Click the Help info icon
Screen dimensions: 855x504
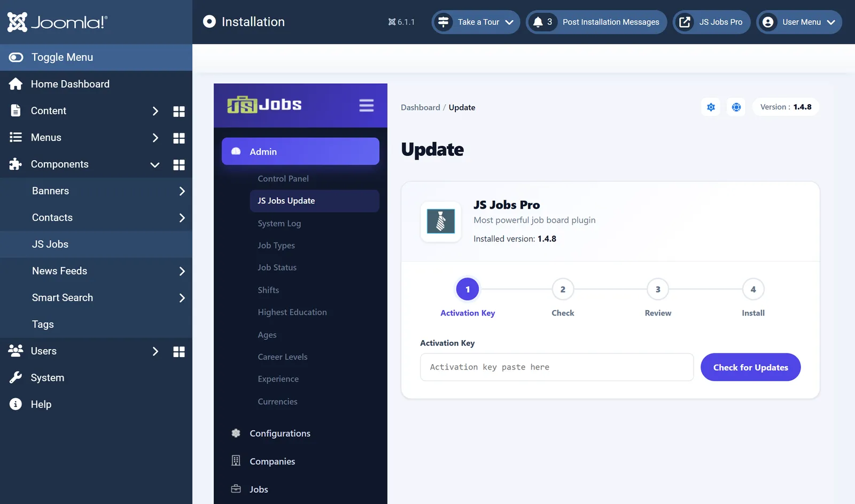15,404
